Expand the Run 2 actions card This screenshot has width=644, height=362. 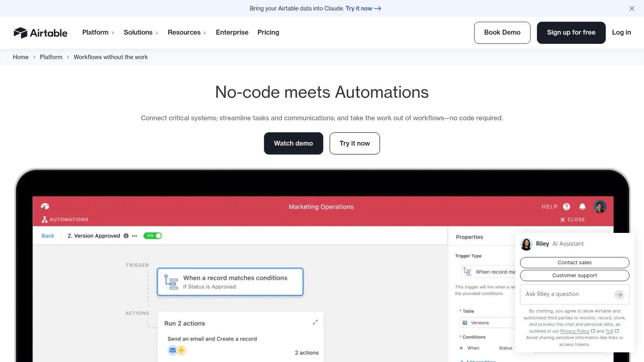(x=315, y=322)
